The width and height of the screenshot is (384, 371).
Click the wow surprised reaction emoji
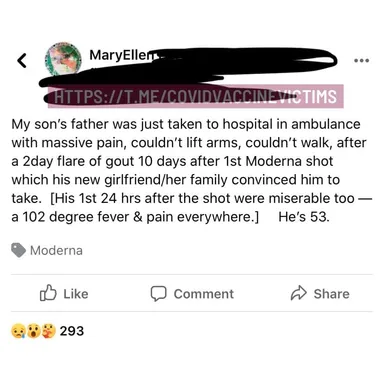[33, 331]
